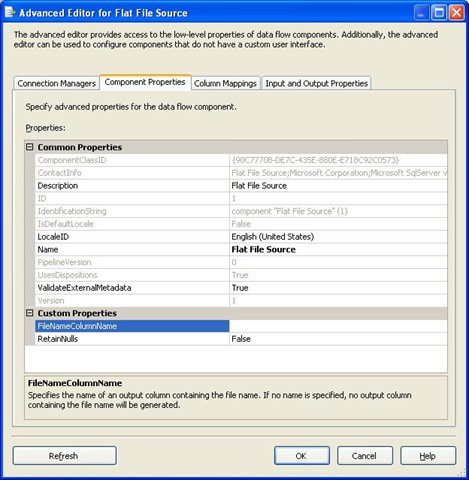
Task: Maximize the Advanced Editor window
Action: (439, 13)
